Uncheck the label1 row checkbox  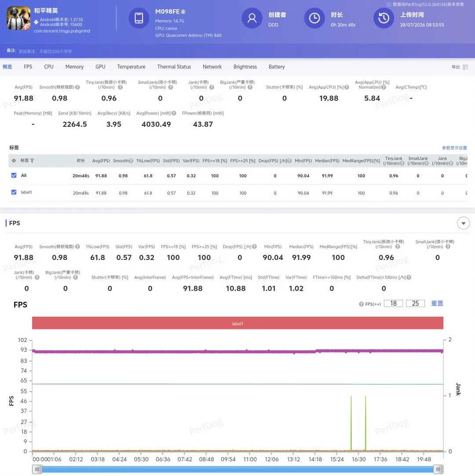pos(14,192)
